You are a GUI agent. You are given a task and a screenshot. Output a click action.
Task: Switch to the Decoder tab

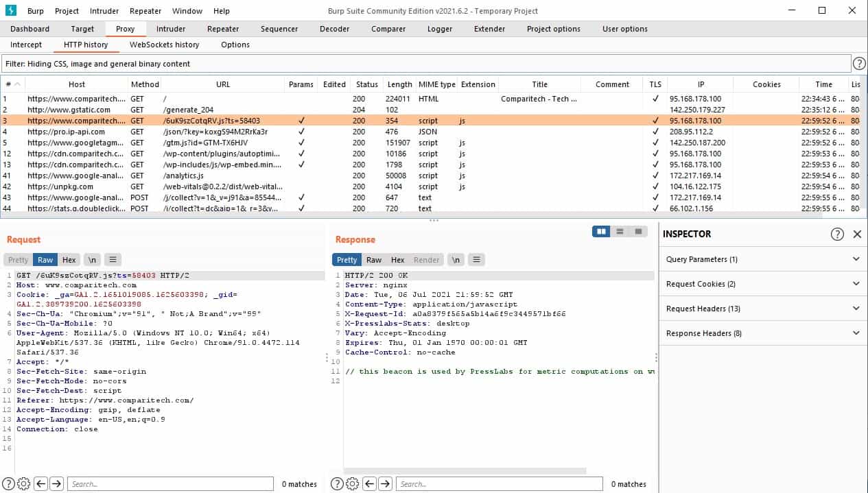point(336,29)
